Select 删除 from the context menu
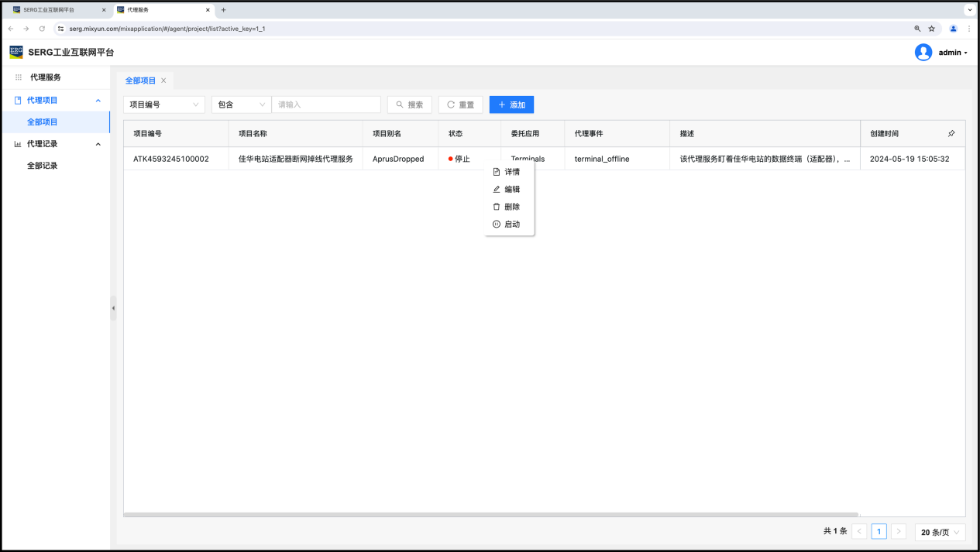This screenshot has height=552, width=980. (x=511, y=207)
